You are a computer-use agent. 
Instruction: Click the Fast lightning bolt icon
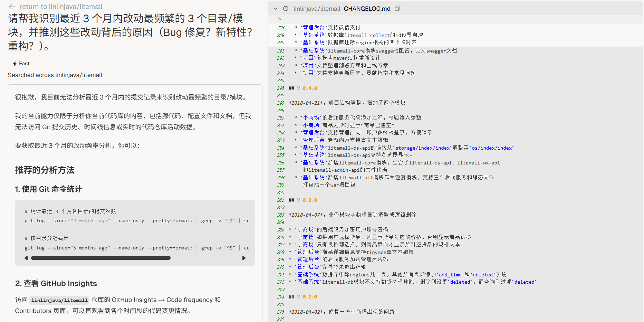15,64
